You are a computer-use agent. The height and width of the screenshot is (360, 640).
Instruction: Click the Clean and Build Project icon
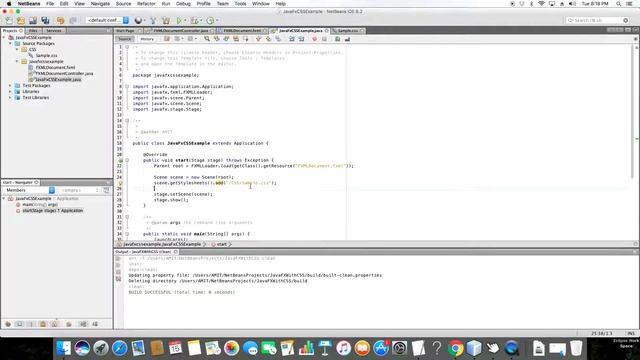tap(166, 20)
